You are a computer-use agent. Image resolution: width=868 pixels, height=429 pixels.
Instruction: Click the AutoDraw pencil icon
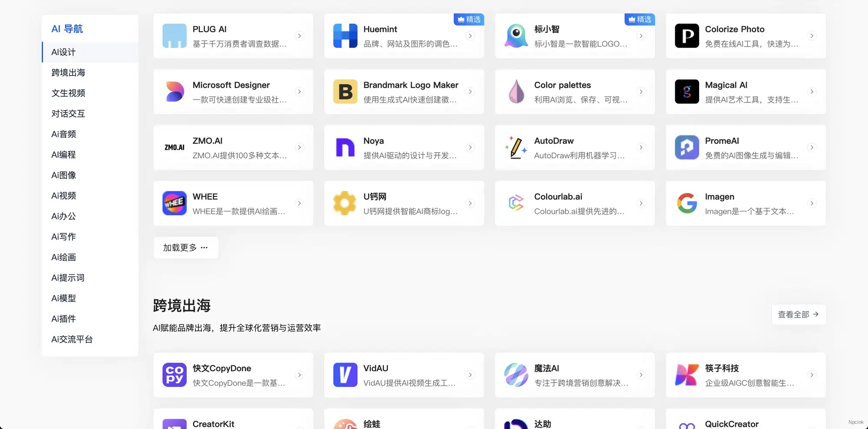[x=516, y=147]
